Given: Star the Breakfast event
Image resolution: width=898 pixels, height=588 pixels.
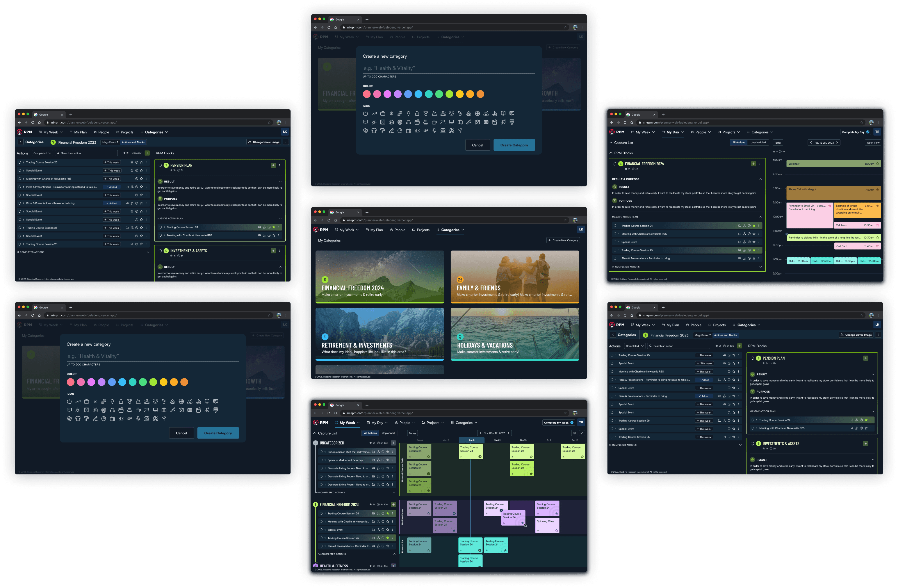Looking at the screenshot, I should point(877,164).
